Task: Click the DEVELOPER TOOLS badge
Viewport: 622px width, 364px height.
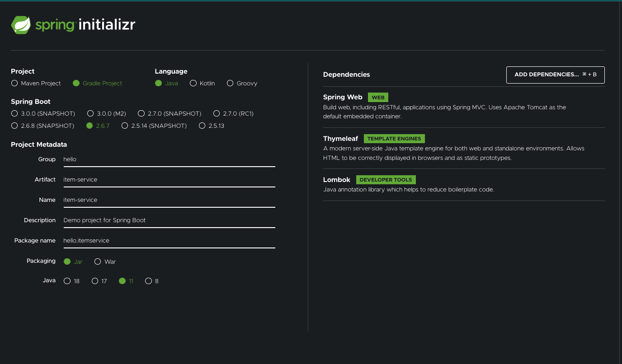Action: coord(386,180)
